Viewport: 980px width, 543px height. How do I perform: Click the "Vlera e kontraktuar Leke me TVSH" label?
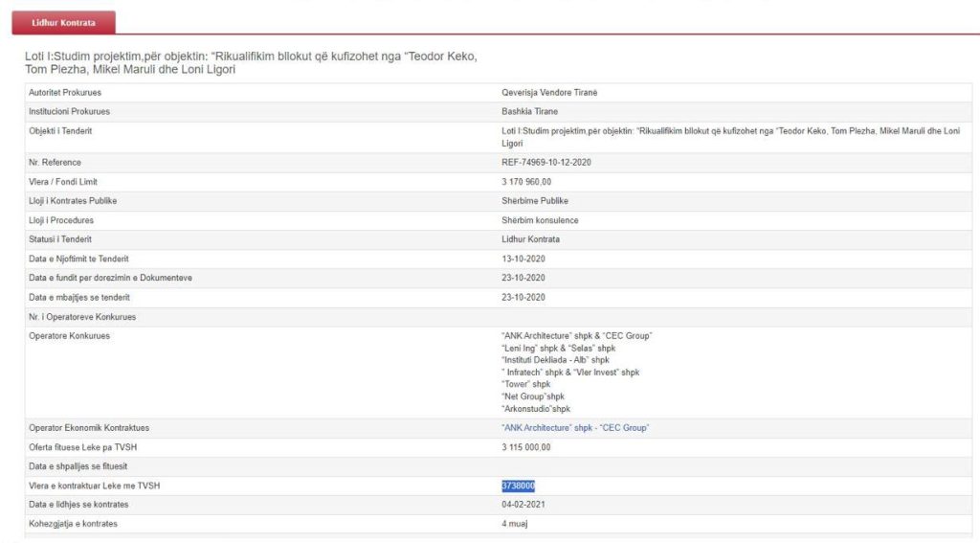click(x=94, y=486)
